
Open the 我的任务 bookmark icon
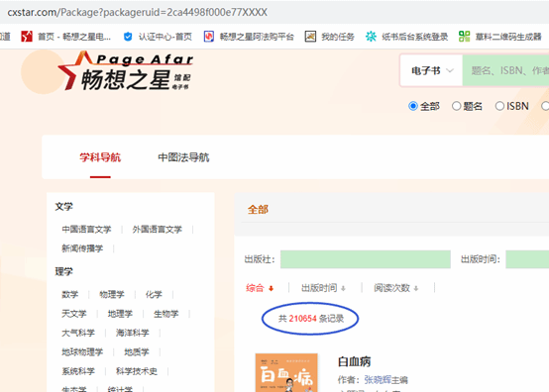[310, 37]
